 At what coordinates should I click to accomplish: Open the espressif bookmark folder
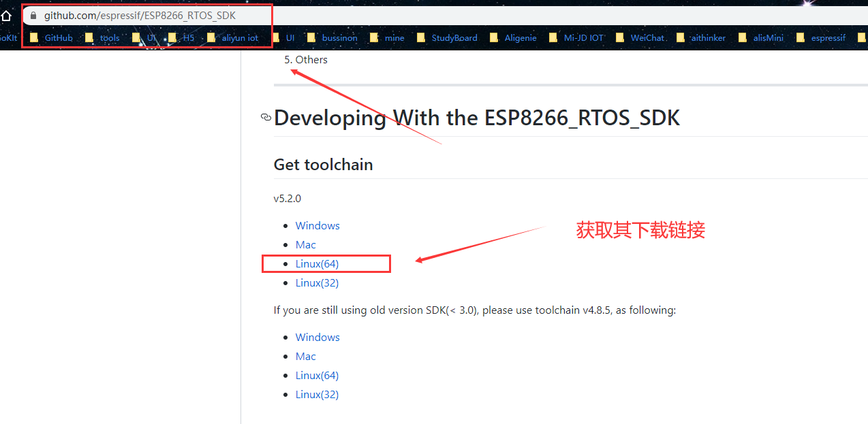(821, 38)
